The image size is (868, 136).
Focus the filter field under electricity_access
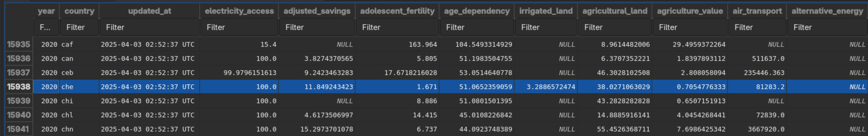[239, 27]
